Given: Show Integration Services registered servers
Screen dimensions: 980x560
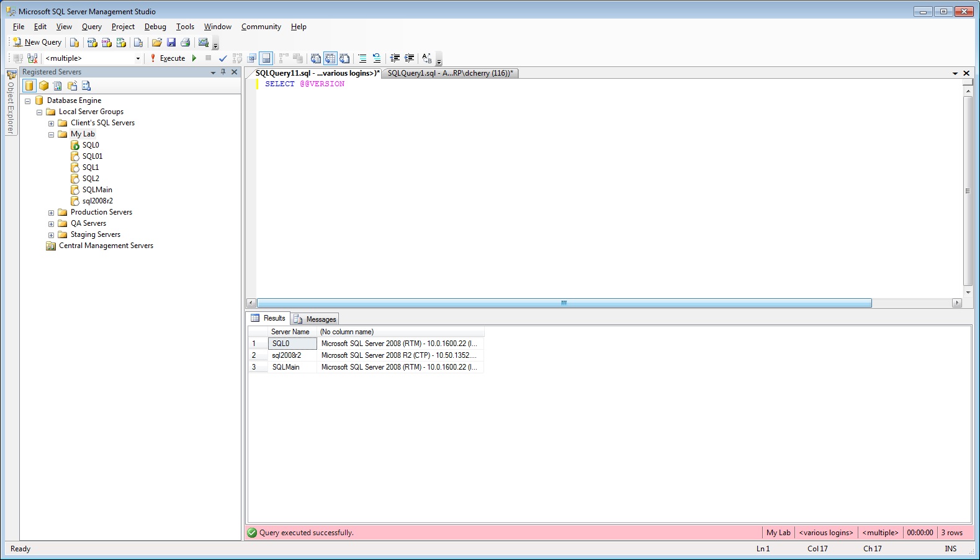Looking at the screenshot, I should [86, 86].
